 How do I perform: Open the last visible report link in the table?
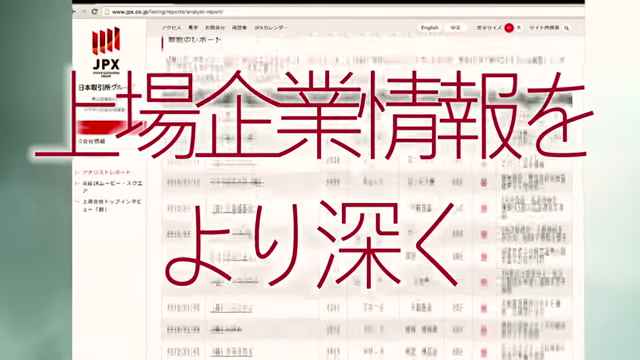[231, 351]
